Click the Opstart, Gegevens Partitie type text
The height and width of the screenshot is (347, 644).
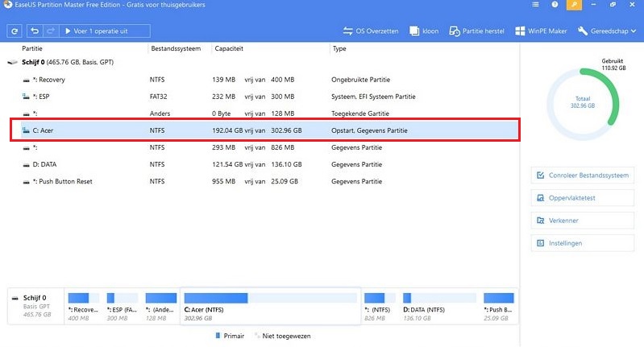click(x=369, y=130)
